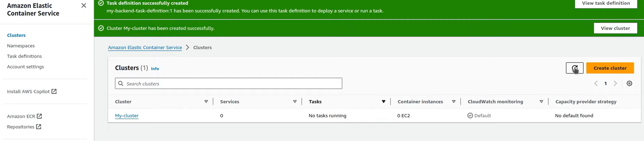The width and height of the screenshot is (644, 141).
Task: Click page number 1 in pagination
Action: pyautogui.click(x=605, y=84)
